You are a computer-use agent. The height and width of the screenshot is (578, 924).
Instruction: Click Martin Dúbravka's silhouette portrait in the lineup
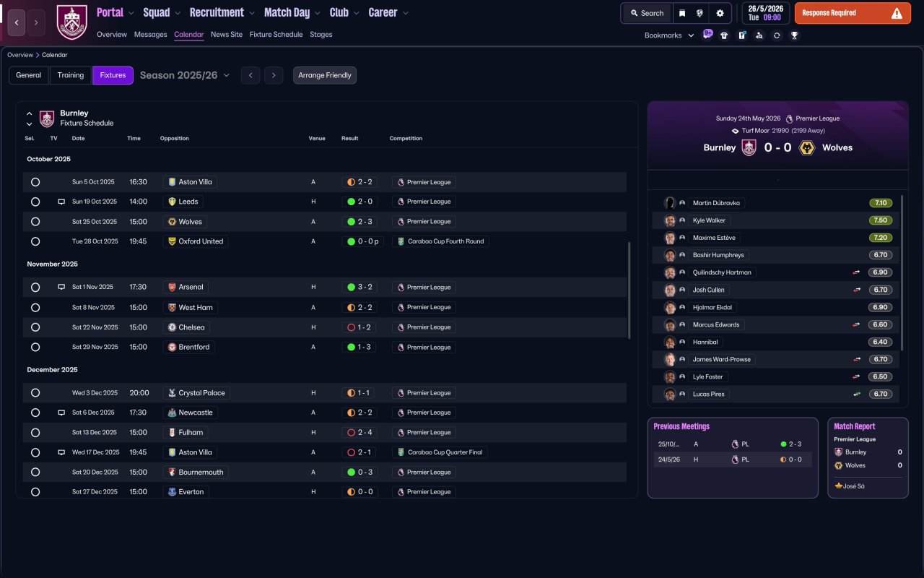pyautogui.click(x=670, y=203)
